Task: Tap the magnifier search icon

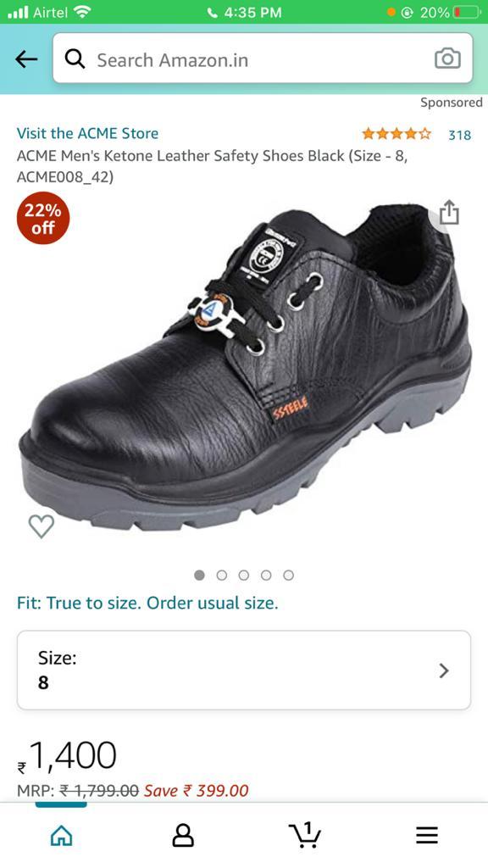Action: point(75,58)
